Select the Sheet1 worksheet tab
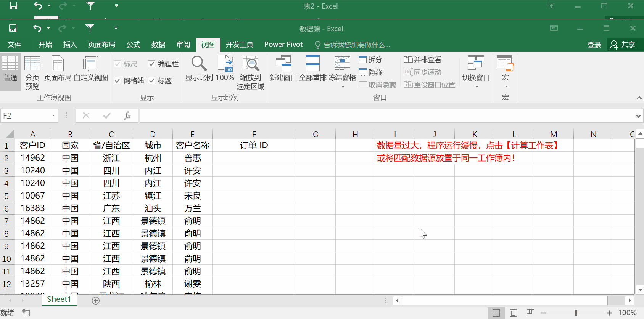This screenshot has width=644, height=319. click(59, 300)
